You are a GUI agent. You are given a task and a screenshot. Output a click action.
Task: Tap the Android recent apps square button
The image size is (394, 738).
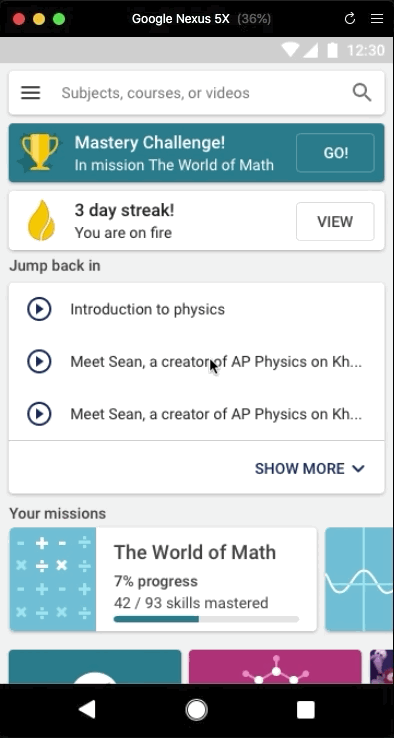point(306,709)
